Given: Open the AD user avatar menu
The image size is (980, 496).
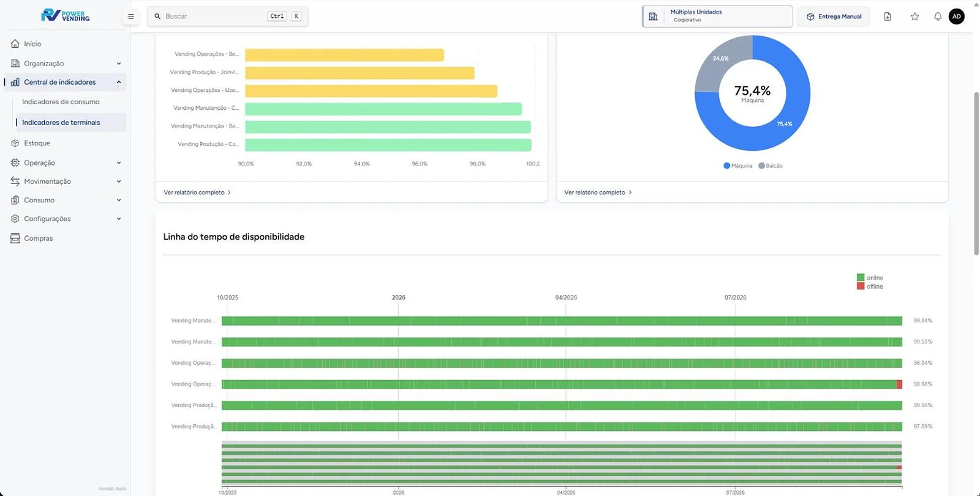Looking at the screenshot, I should [957, 17].
